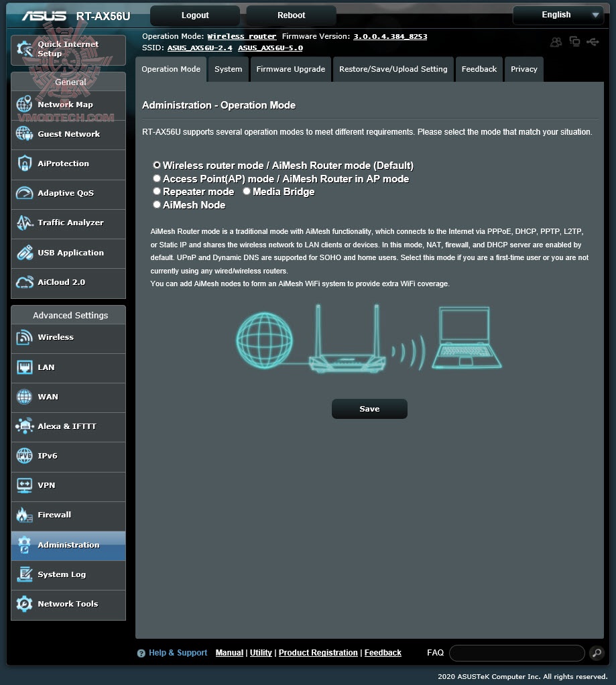The image size is (616, 685).
Task: Click the Administration gear icon
Action: tap(24, 545)
